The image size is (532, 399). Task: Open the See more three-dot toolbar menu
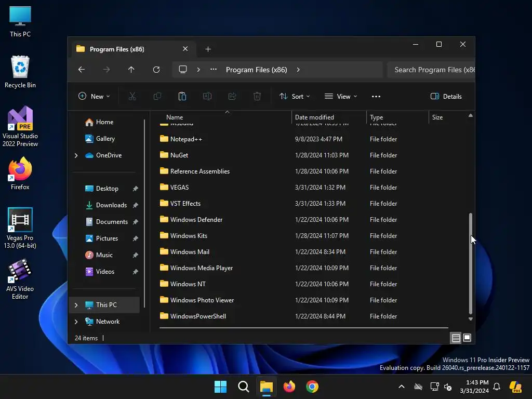pyautogui.click(x=376, y=96)
